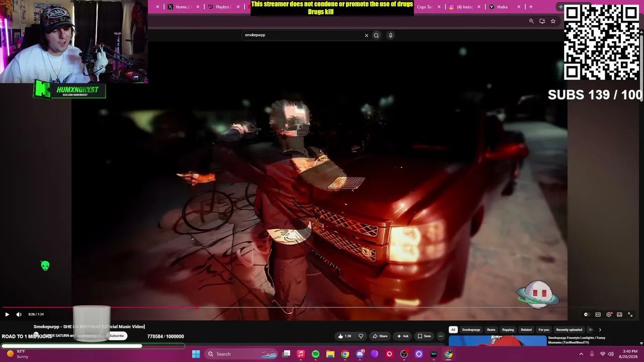Screen dimensions: 644x362
Task: Open the red record app on the taskbar
Action: click(x=389, y=354)
